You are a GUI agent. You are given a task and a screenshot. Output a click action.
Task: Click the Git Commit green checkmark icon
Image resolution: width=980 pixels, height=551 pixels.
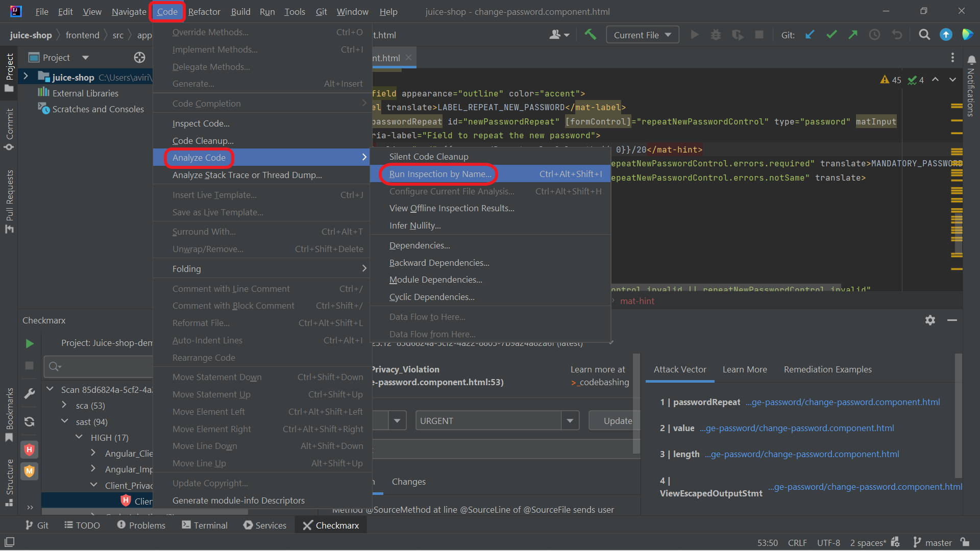831,35
